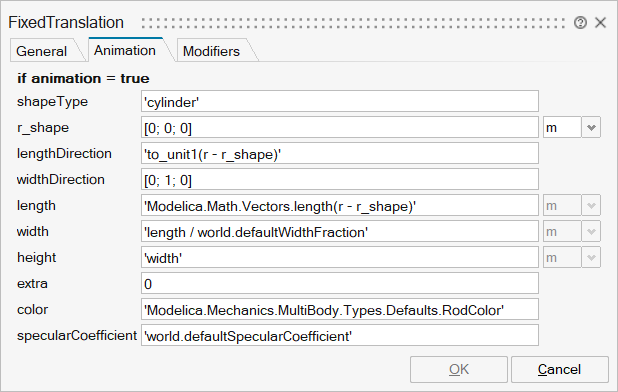
Task: Open the help question mark icon
Action: [580, 23]
